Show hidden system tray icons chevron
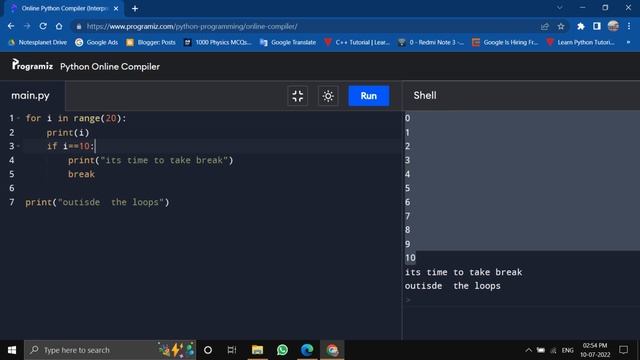640x360 pixels. (x=528, y=350)
